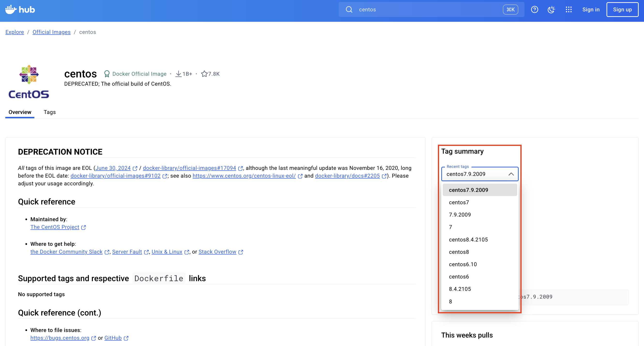Click the star rating icon
This screenshot has height=346, width=644.
pyautogui.click(x=204, y=74)
